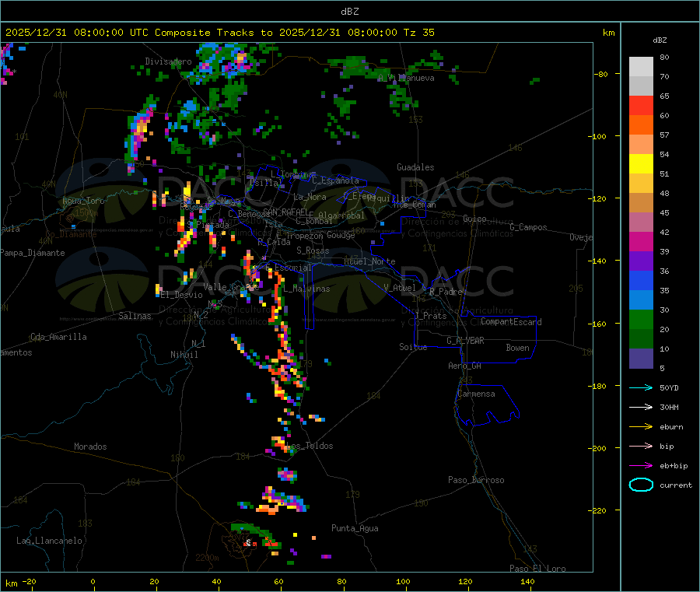Image resolution: width=700 pixels, height=592 pixels.
Task: Click the -80 km axis tick label
Action: pos(601,74)
